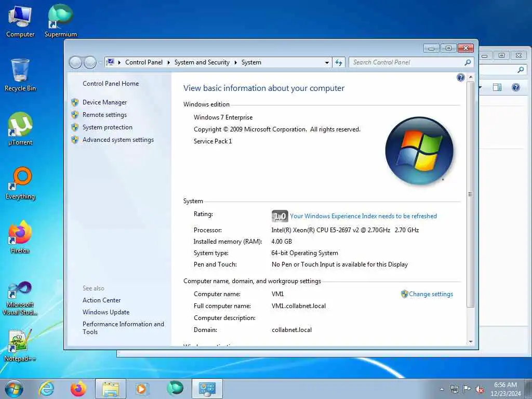
Task: Select the Notepad++ desktop shortcut
Action: pyautogui.click(x=20, y=345)
